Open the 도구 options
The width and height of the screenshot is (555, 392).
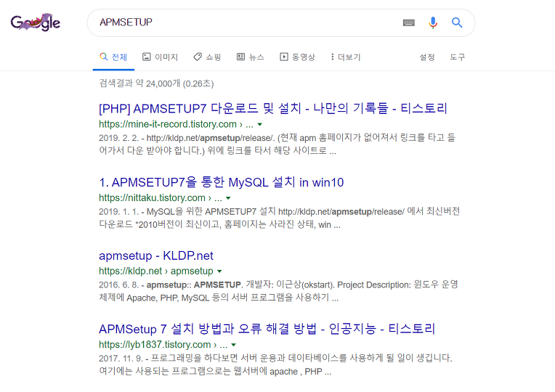click(x=458, y=57)
